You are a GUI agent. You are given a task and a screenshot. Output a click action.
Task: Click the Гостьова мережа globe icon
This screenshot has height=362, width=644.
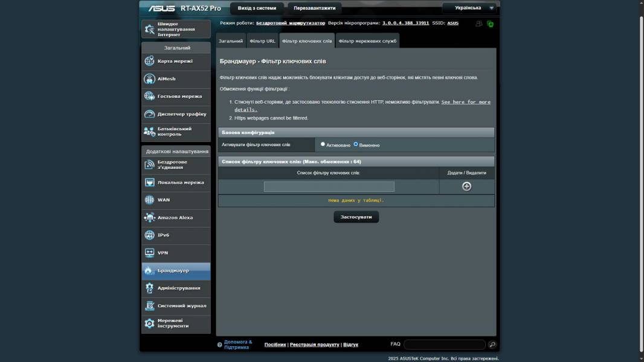pos(149,97)
